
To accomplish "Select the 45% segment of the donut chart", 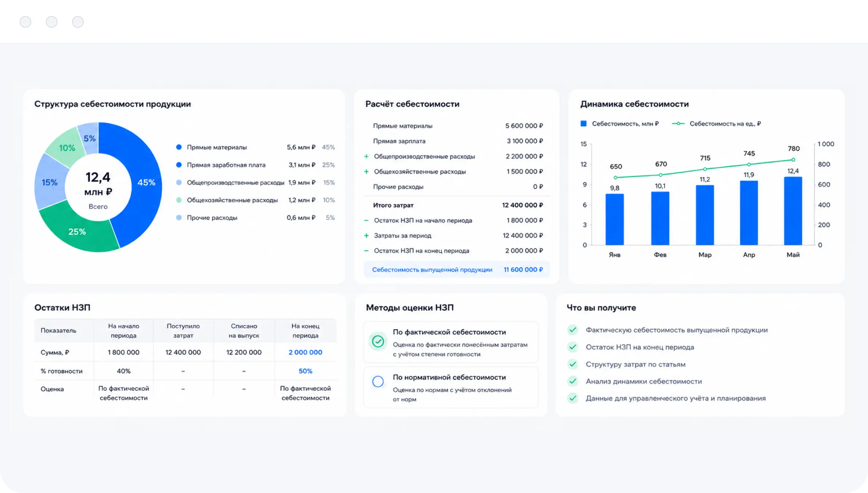I will (x=147, y=182).
